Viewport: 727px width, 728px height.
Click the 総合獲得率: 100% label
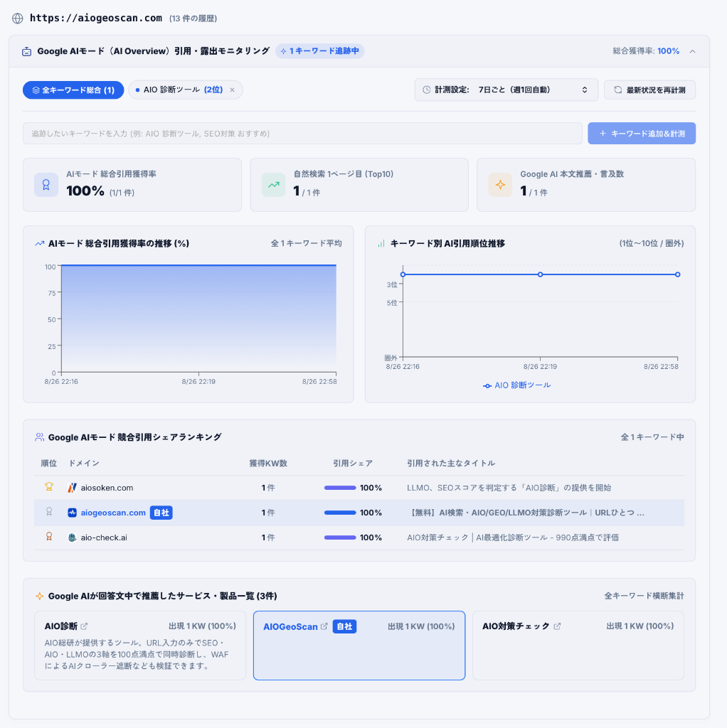[x=646, y=51]
